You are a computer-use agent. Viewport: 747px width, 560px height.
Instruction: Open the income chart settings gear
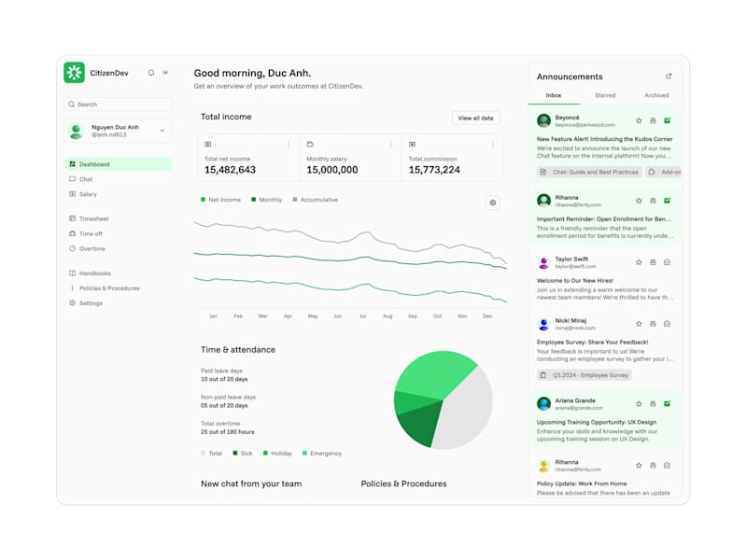pos(493,203)
